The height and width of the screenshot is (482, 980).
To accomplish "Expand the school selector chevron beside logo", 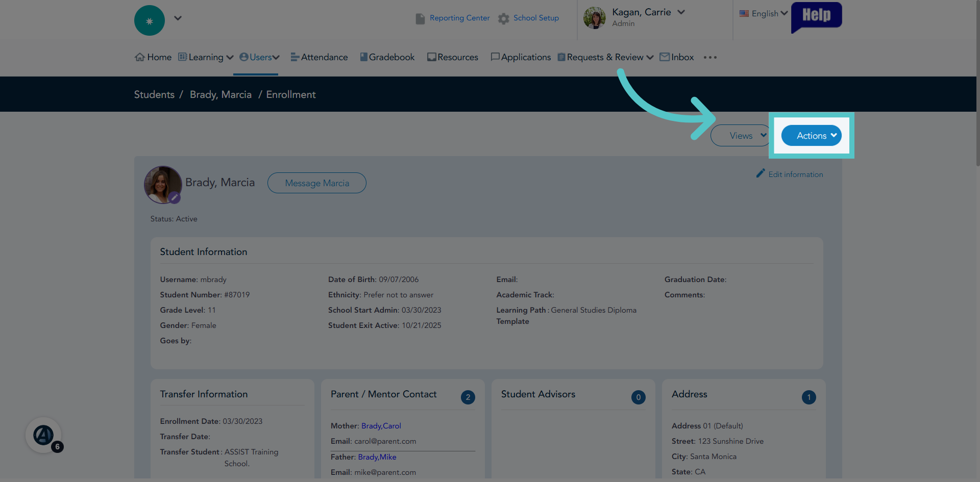I will (178, 18).
